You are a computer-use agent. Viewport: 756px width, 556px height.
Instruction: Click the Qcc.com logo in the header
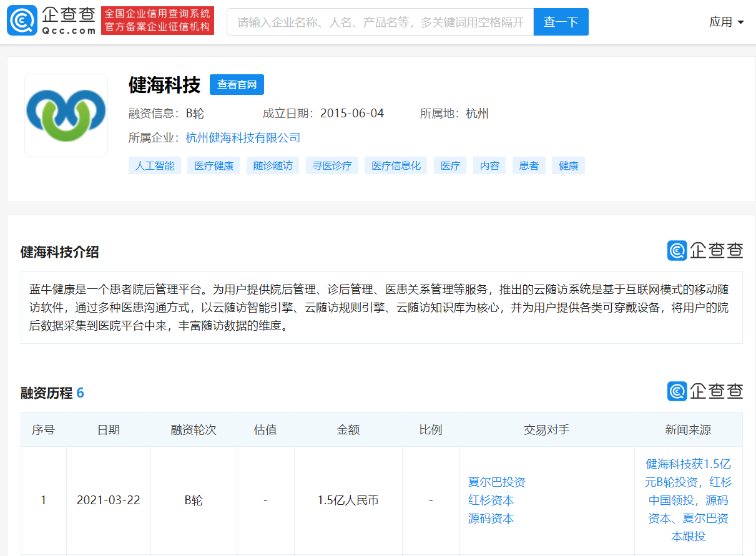tap(51, 21)
